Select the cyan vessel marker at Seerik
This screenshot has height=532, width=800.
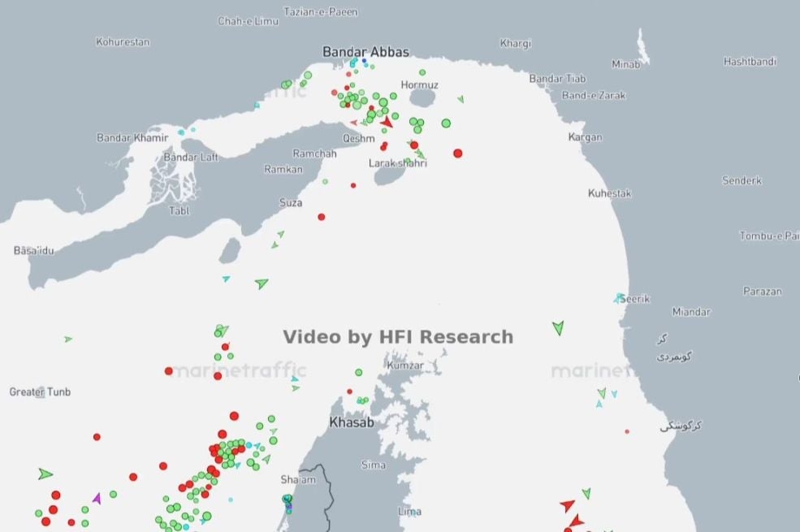(620, 298)
